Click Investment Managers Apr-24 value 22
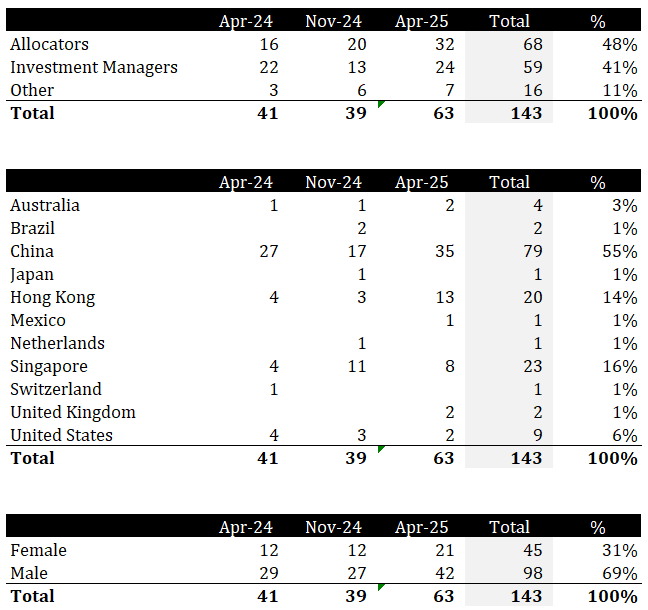The height and width of the screenshot is (610, 648). coord(269,67)
